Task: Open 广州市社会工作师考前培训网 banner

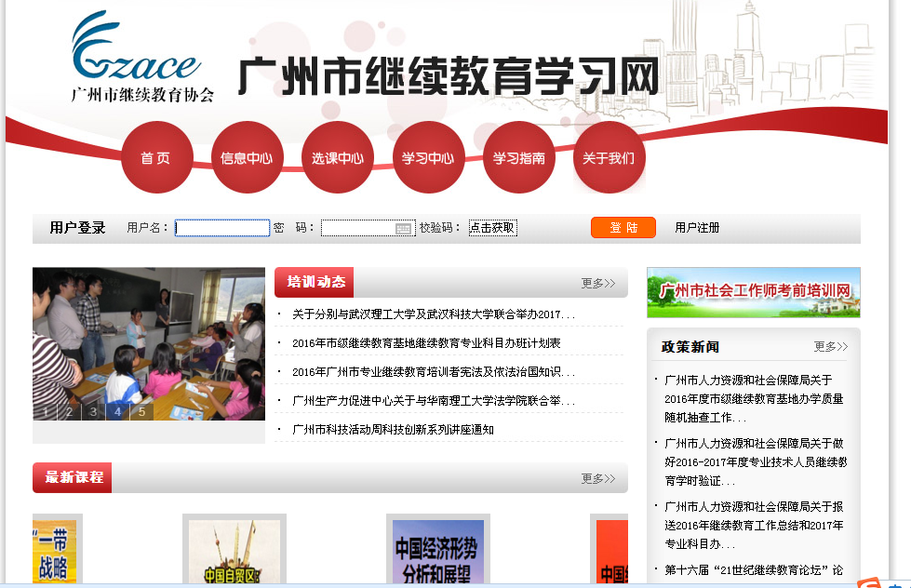Action: (753, 292)
